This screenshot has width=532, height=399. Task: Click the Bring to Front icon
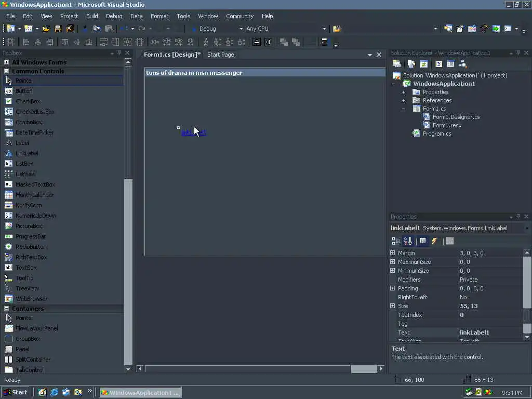(284, 42)
